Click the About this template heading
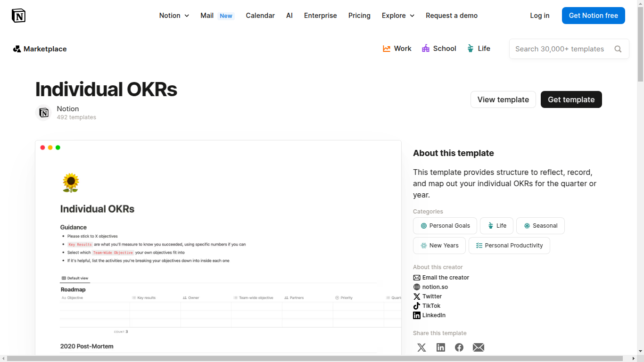 coord(454,153)
